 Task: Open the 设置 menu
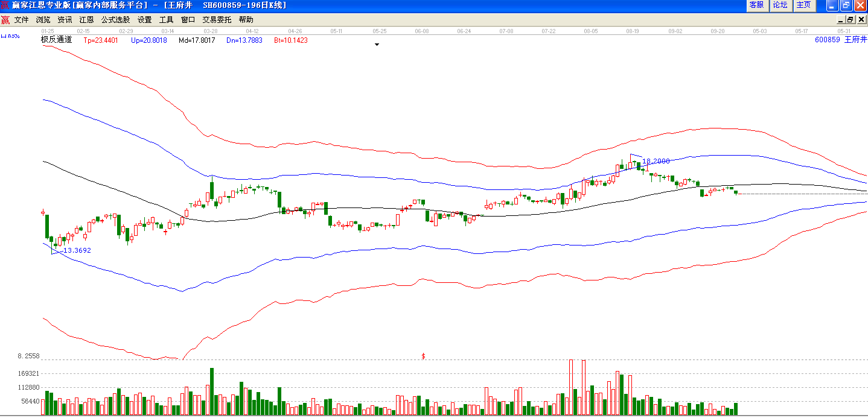(x=144, y=20)
